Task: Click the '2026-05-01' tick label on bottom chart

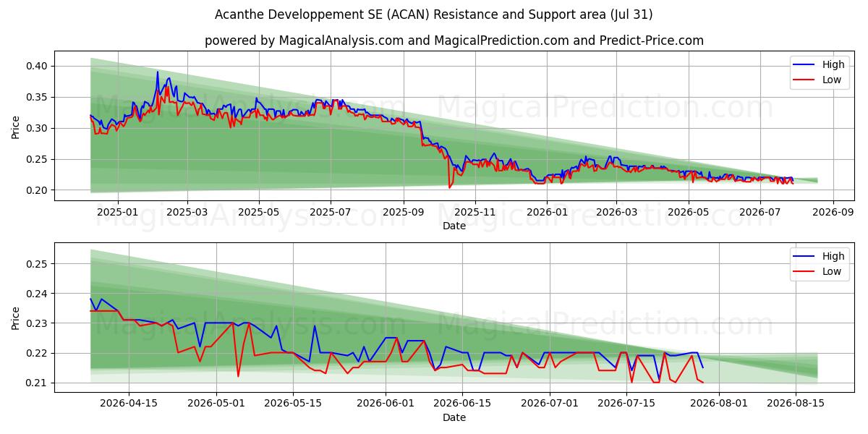Action: [217, 404]
